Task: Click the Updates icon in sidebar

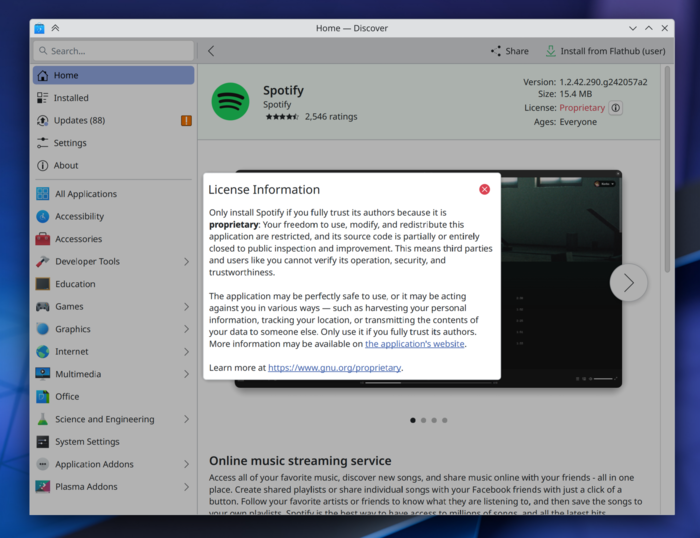Action: 43,121
